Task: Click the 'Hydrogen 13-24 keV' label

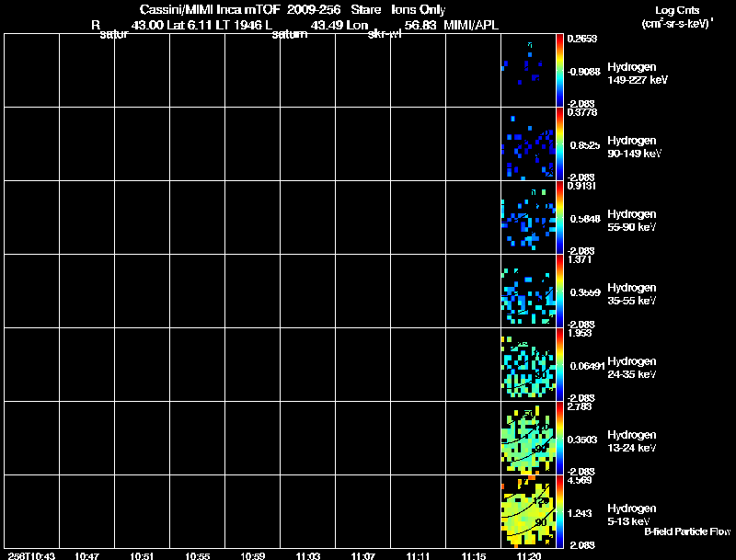Action: [x=632, y=441]
